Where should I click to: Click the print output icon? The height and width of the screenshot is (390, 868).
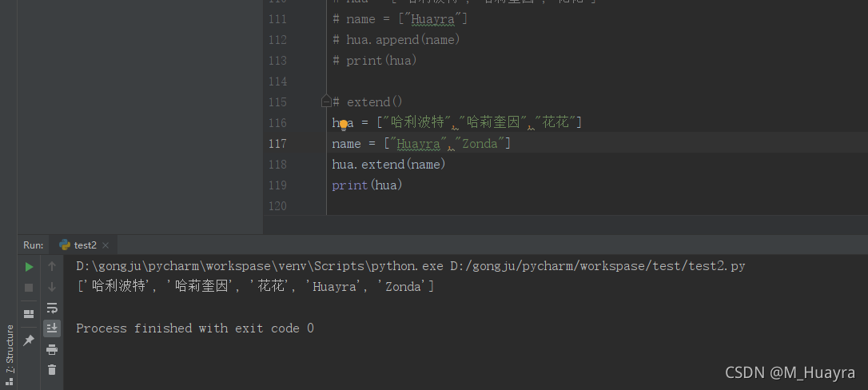click(52, 349)
